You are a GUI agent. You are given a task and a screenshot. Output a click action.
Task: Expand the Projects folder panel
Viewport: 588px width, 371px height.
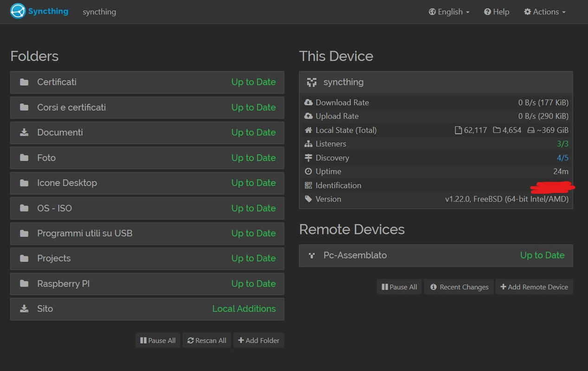(x=147, y=259)
